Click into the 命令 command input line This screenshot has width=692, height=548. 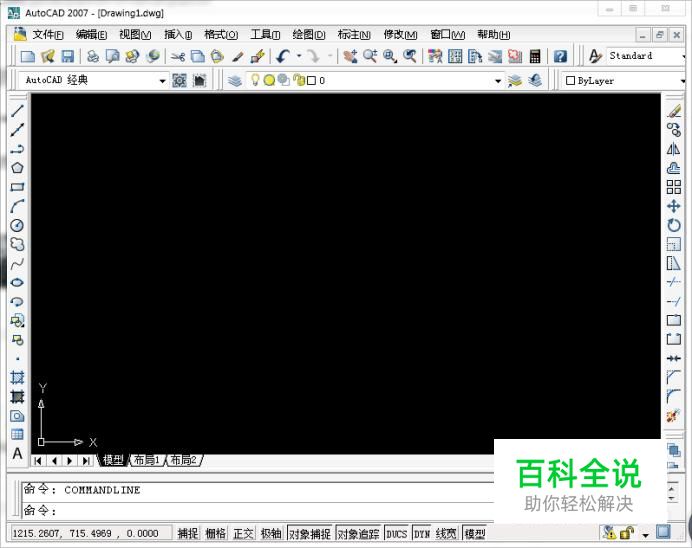[x=258, y=510]
